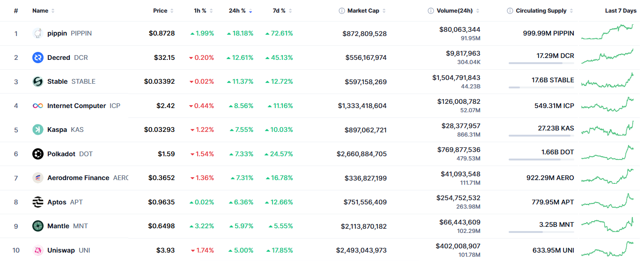The image size is (644, 261).
Task: Open Polkadot's 7-day sparkline chart
Action: point(607,154)
